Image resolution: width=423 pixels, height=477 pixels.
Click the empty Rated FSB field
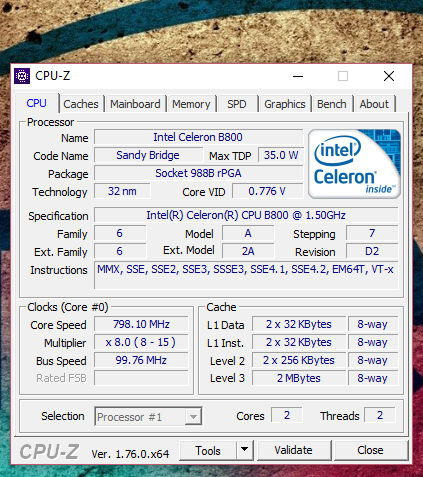141,378
